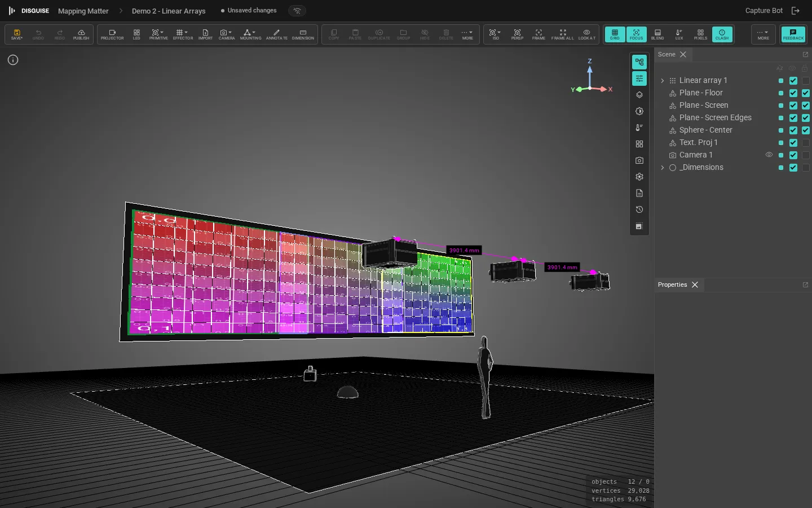This screenshot has height=508, width=812.
Task: Open the Mounting dropdown
Action: coord(250,34)
